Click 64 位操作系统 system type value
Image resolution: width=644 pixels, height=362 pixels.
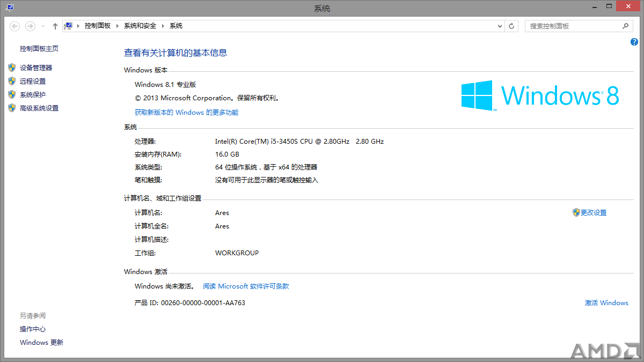pos(266,167)
